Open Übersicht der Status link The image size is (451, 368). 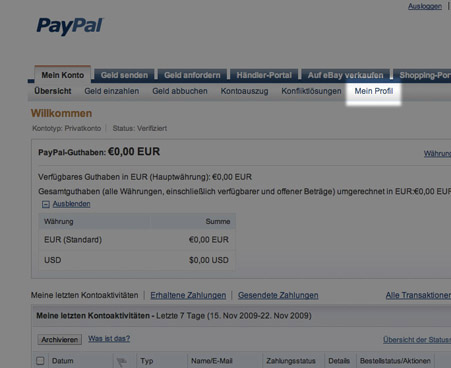pos(417,340)
